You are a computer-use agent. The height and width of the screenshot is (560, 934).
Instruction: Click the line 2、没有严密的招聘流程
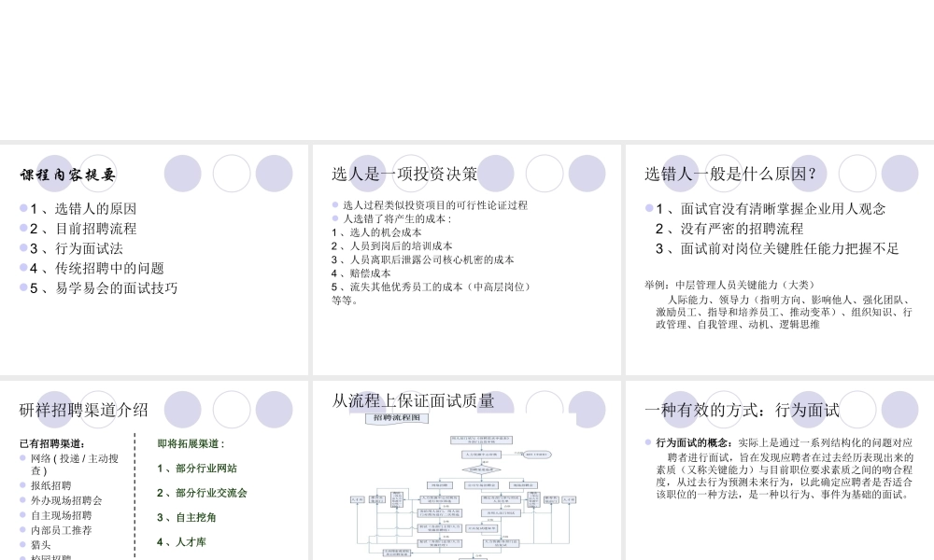[x=729, y=229]
